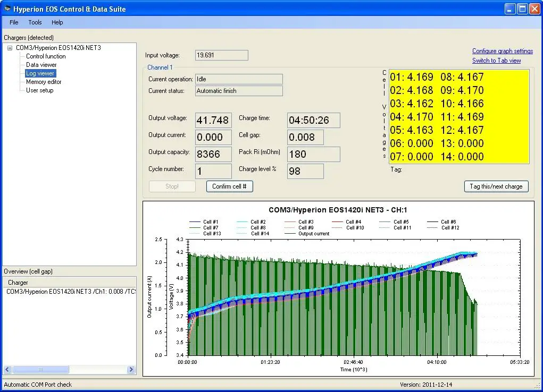This screenshot has height=392, width=543.
Task: Open the File menu
Action: (x=14, y=22)
